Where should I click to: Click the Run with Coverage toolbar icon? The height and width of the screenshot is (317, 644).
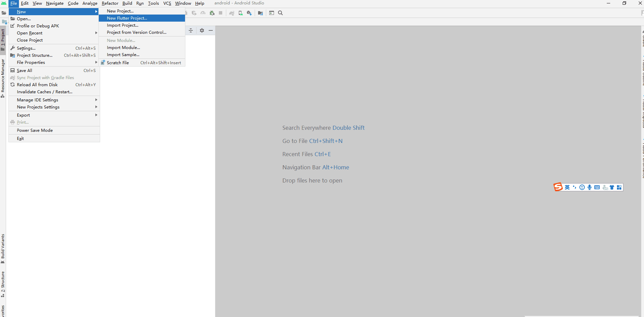pos(194,13)
